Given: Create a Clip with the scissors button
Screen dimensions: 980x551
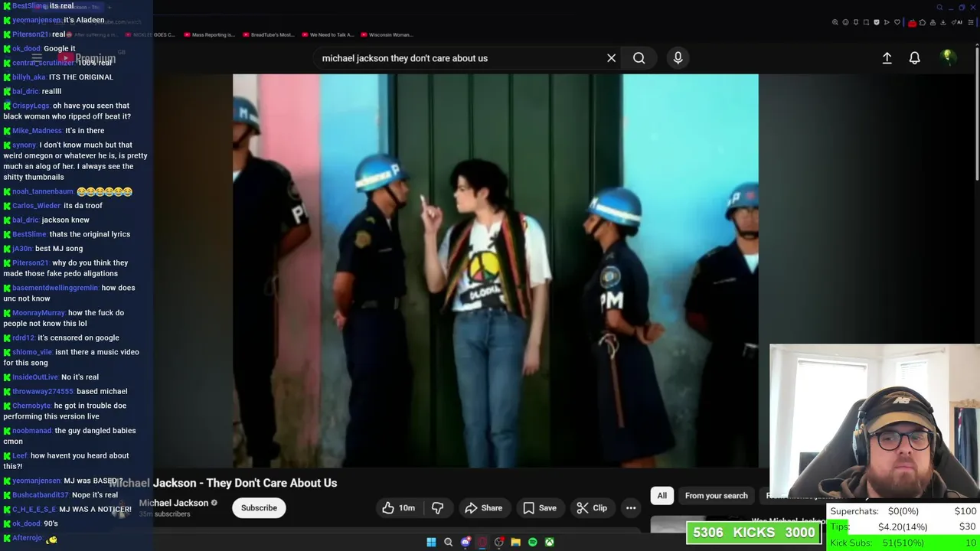Looking at the screenshot, I should coord(592,508).
